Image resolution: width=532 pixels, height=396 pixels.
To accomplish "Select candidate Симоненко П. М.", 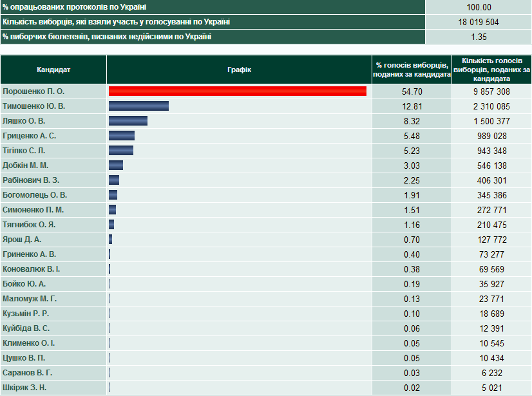I will pyautogui.click(x=33, y=210).
